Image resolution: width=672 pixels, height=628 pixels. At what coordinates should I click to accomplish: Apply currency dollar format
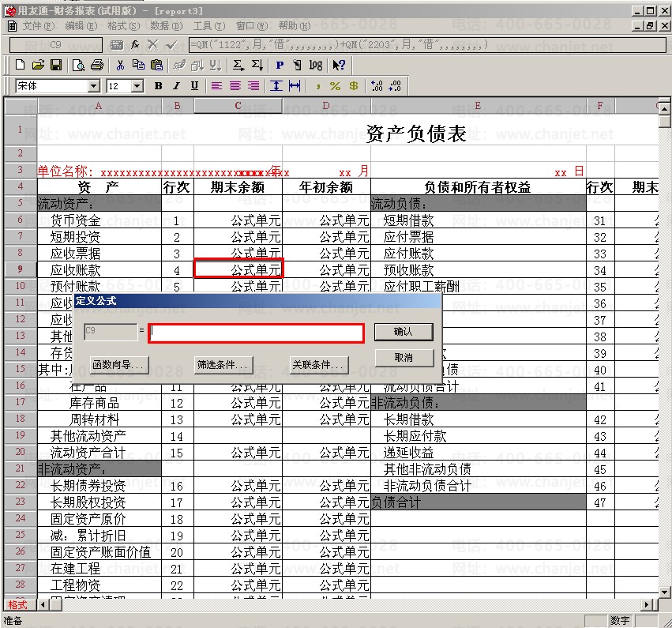(x=353, y=85)
